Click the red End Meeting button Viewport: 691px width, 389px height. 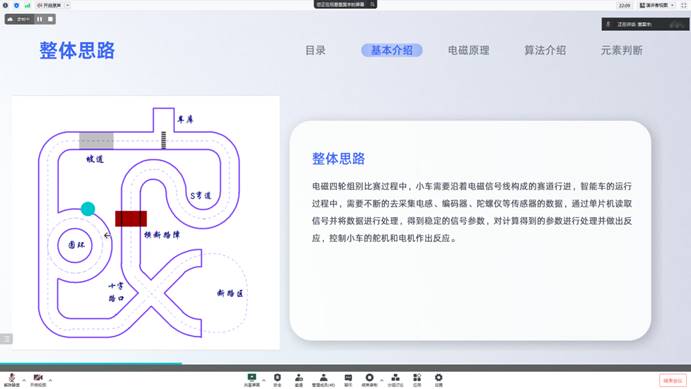[673, 380]
